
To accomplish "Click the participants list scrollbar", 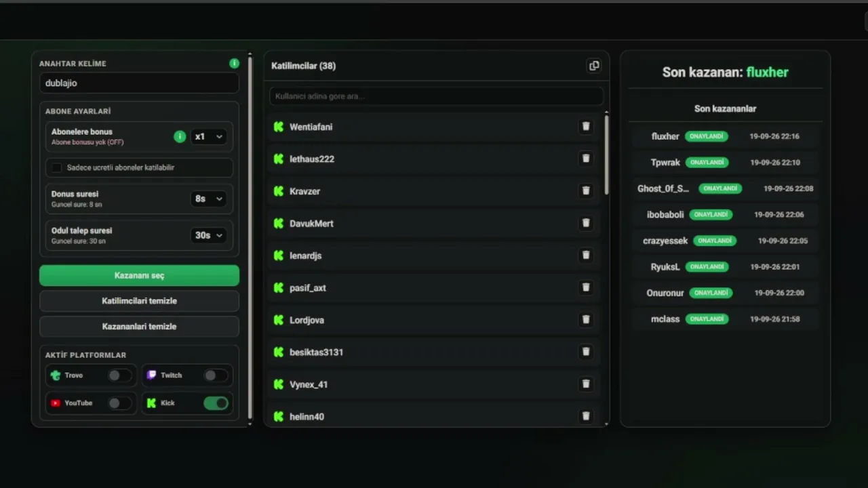I will tap(606, 156).
